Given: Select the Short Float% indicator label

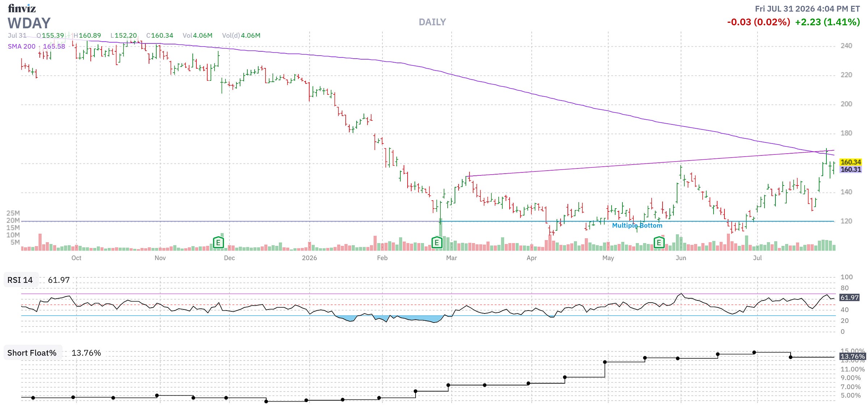Looking at the screenshot, I should pos(32,353).
